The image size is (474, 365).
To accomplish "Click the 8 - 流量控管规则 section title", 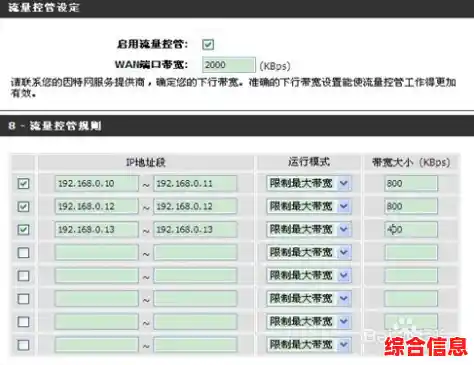I will tap(55, 126).
